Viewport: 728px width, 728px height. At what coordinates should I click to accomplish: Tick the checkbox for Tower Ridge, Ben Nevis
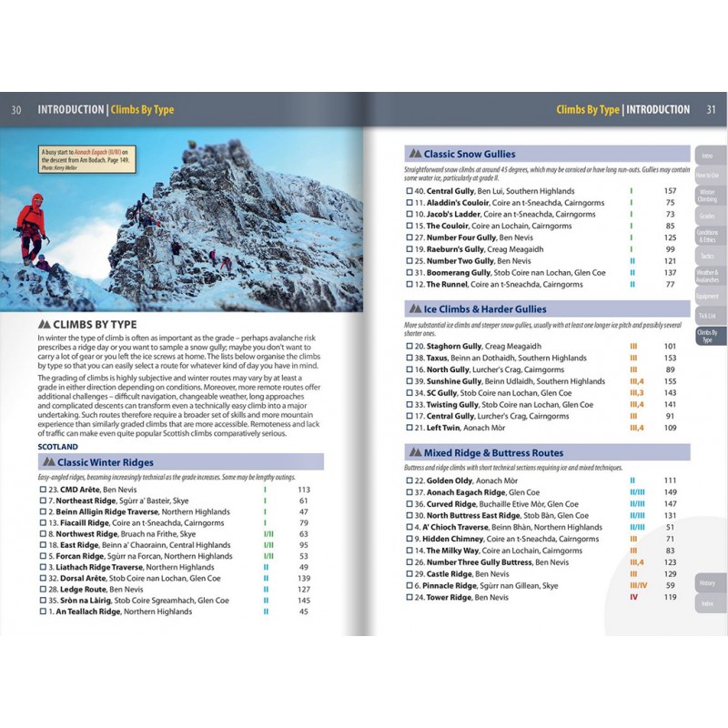409,597
